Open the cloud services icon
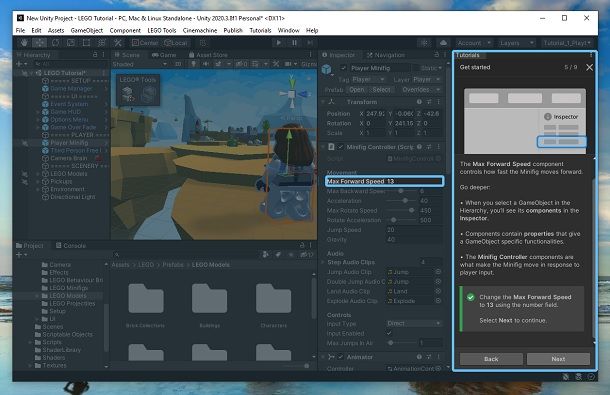This screenshot has width=610, height=395. point(443,43)
